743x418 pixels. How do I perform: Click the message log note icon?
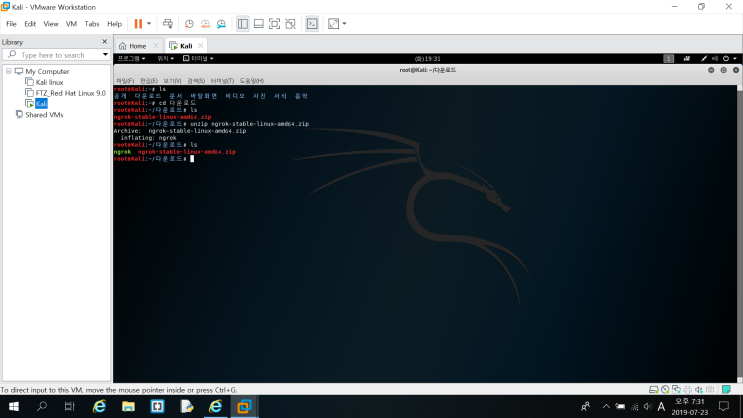tap(726, 390)
